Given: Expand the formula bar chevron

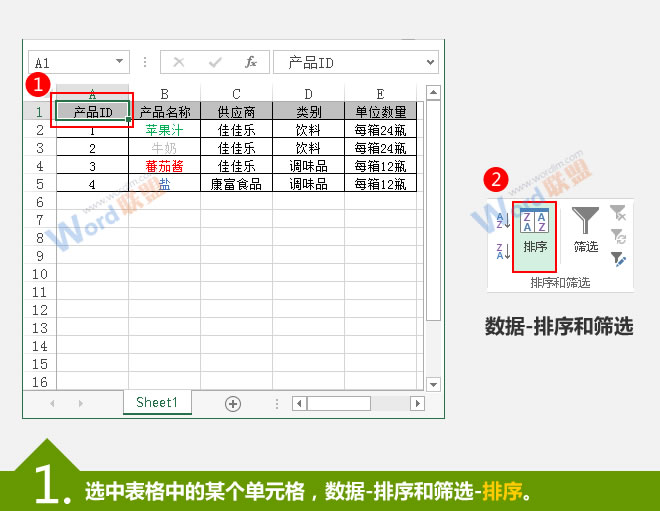Looking at the screenshot, I should coord(430,62).
